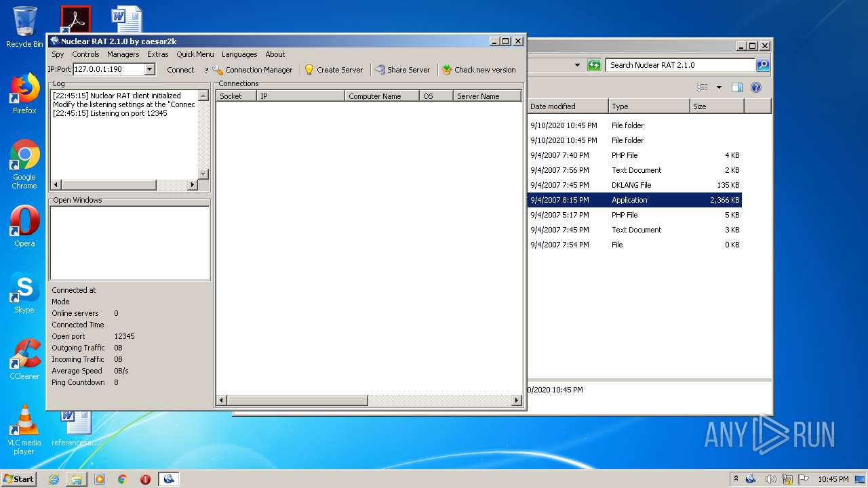Select the 4 KB PHP File row
The image size is (868, 488).
tap(634, 155)
